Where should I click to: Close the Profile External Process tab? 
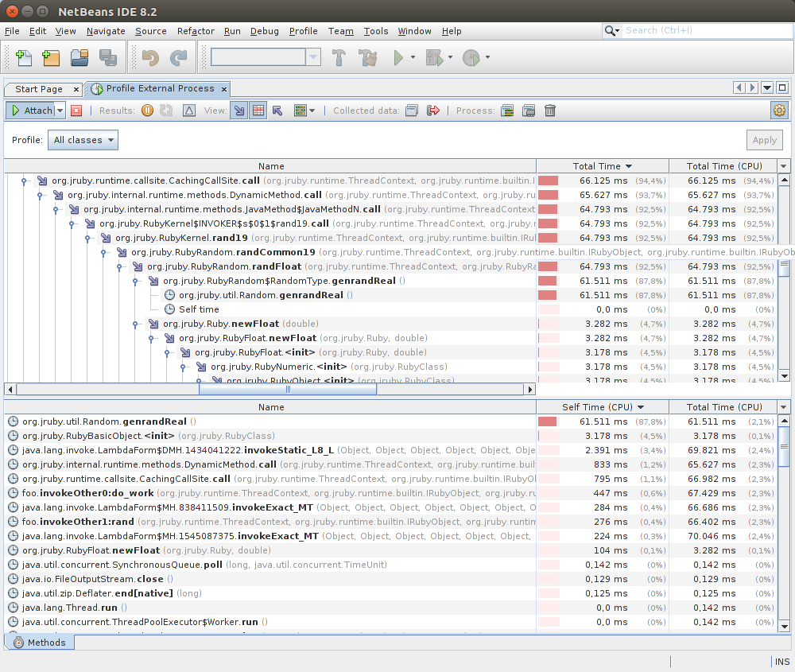pos(224,89)
